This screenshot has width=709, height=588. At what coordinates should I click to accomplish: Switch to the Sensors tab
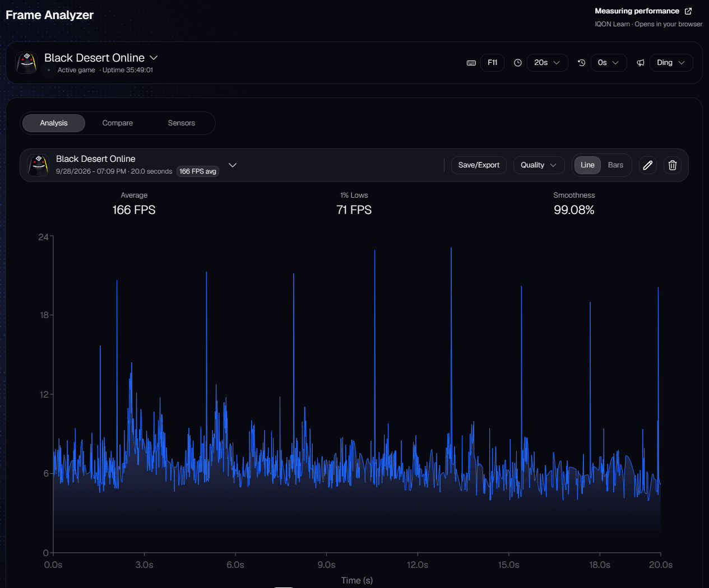pyautogui.click(x=182, y=123)
